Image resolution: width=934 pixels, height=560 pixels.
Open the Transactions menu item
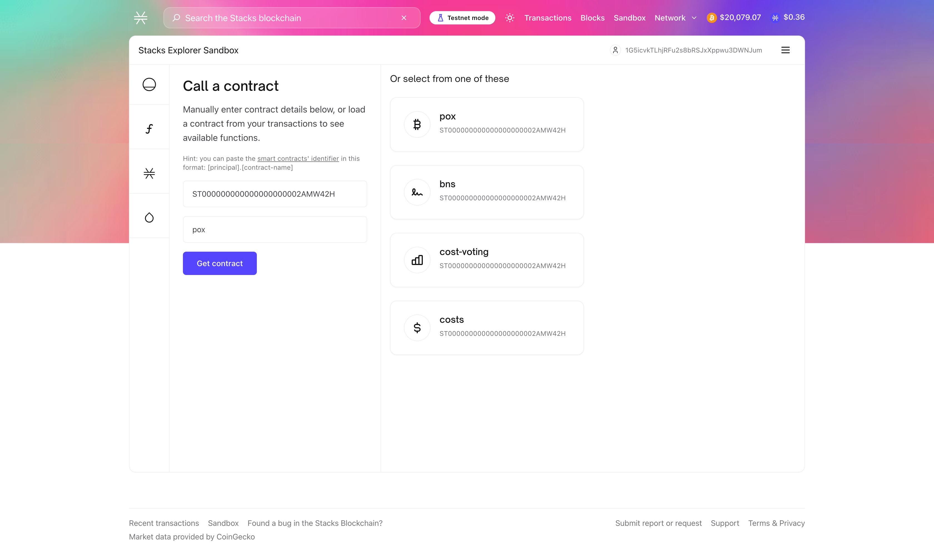(x=547, y=18)
